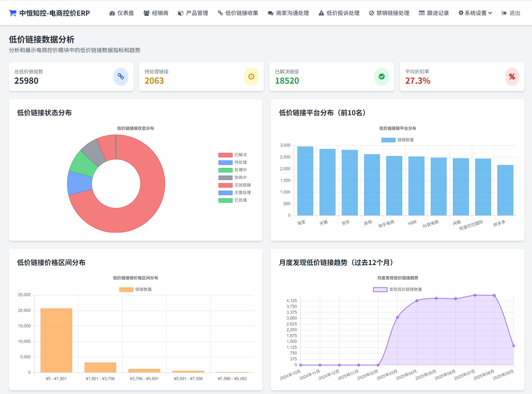Click the 链接数量 blue swatch in platform chart

click(388, 140)
